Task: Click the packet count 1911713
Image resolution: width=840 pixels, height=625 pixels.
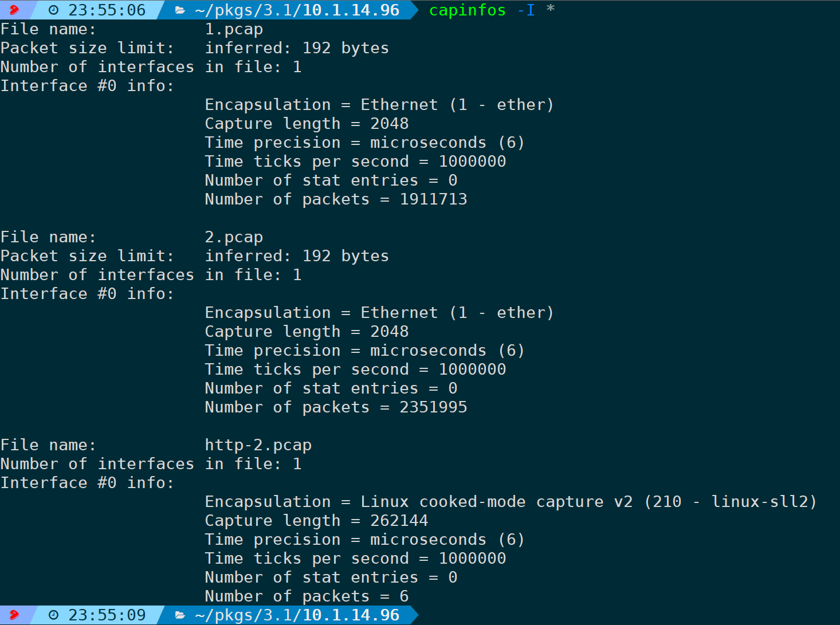Action: point(434,199)
